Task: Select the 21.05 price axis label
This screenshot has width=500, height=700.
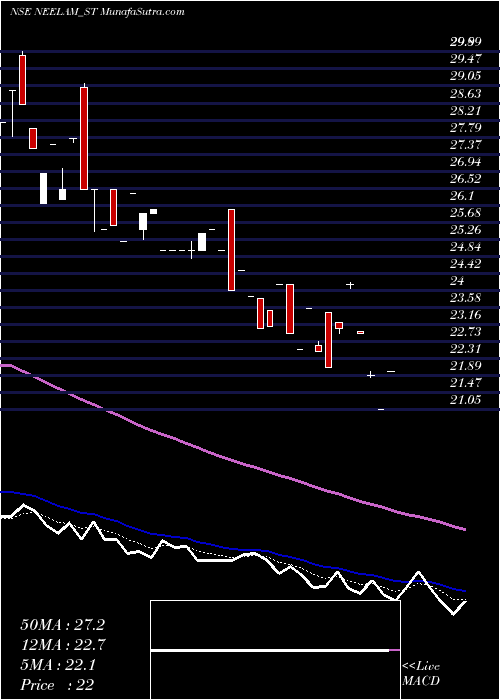Action: pyautogui.click(x=465, y=400)
